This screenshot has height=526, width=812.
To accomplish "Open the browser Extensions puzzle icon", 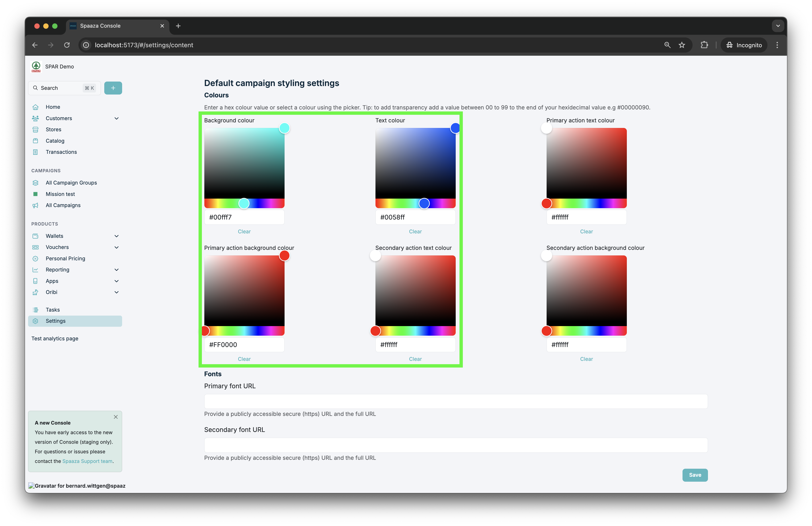I will 704,45.
